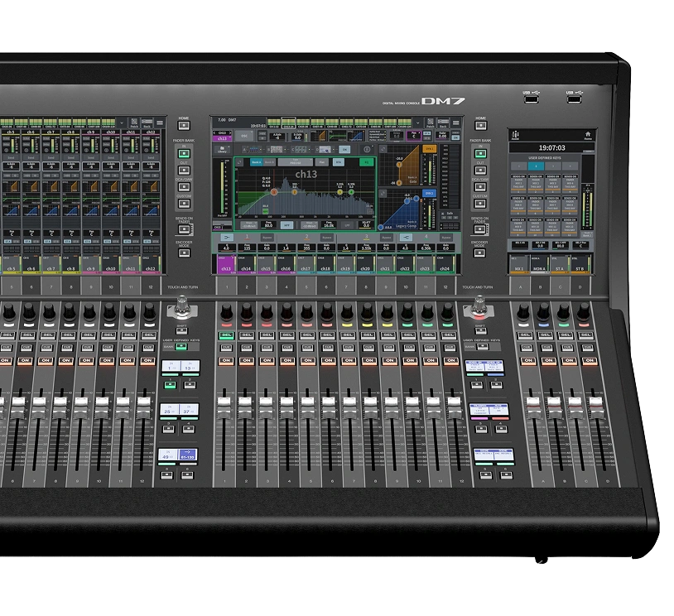Switch to user defined keys tab 4
The height and width of the screenshot is (616, 674).
(570, 166)
